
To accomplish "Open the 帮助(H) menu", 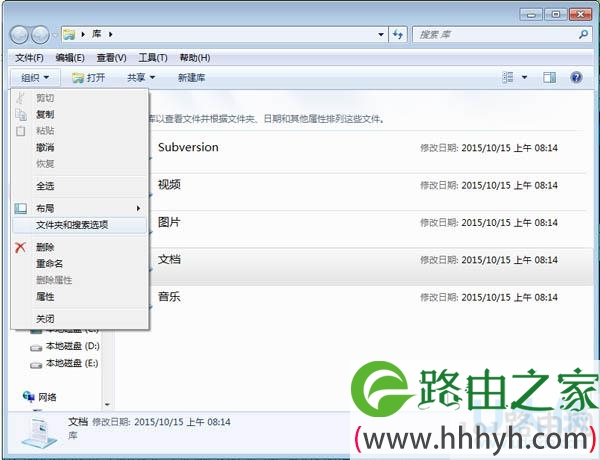I will [x=195, y=58].
